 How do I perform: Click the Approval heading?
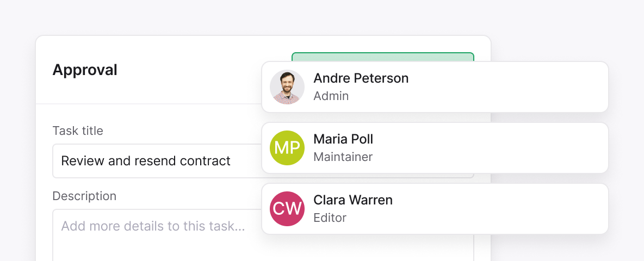tap(85, 70)
